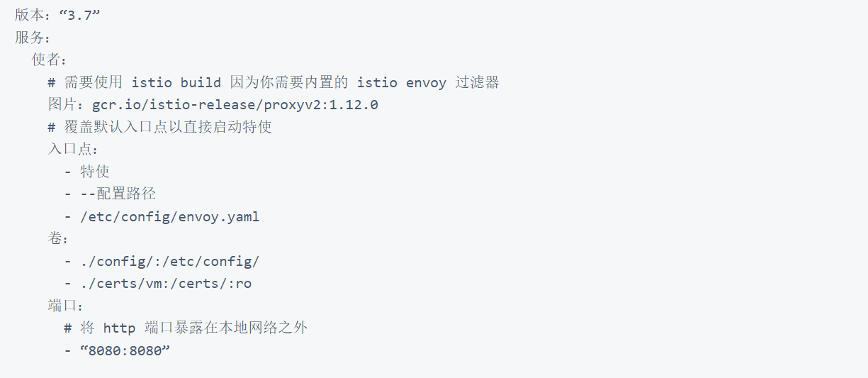
Task: Select the 卷： volumes key line
Action: [x=57, y=239]
